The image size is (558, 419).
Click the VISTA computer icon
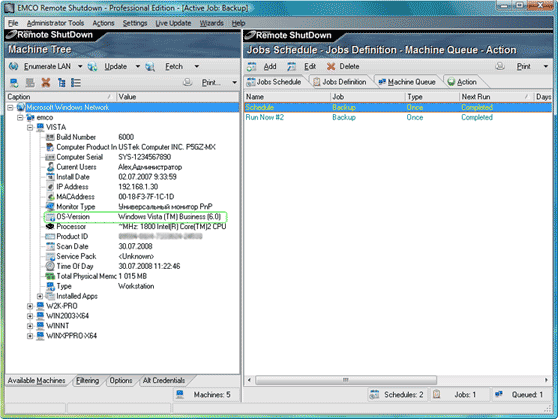[x=40, y=127]
